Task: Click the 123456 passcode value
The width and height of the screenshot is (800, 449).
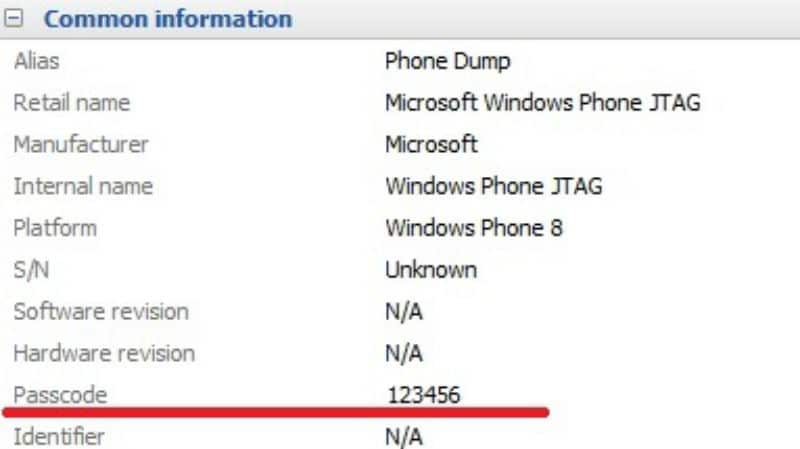Action: click(423, 395)
